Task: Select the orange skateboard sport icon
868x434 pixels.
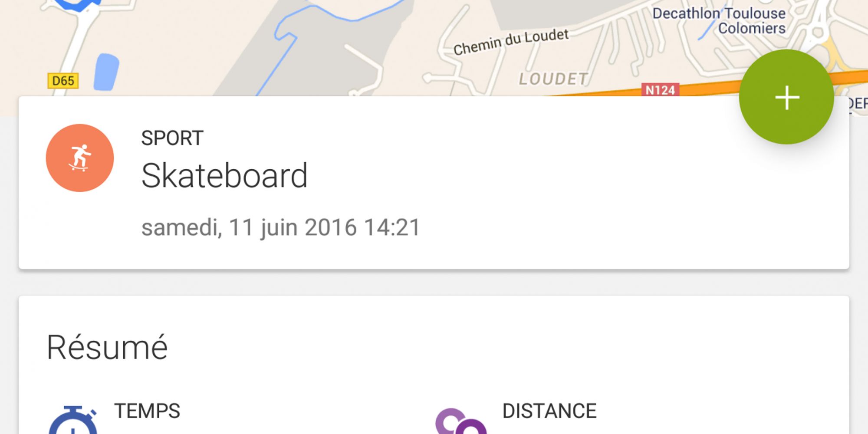Action: (80, 158)
